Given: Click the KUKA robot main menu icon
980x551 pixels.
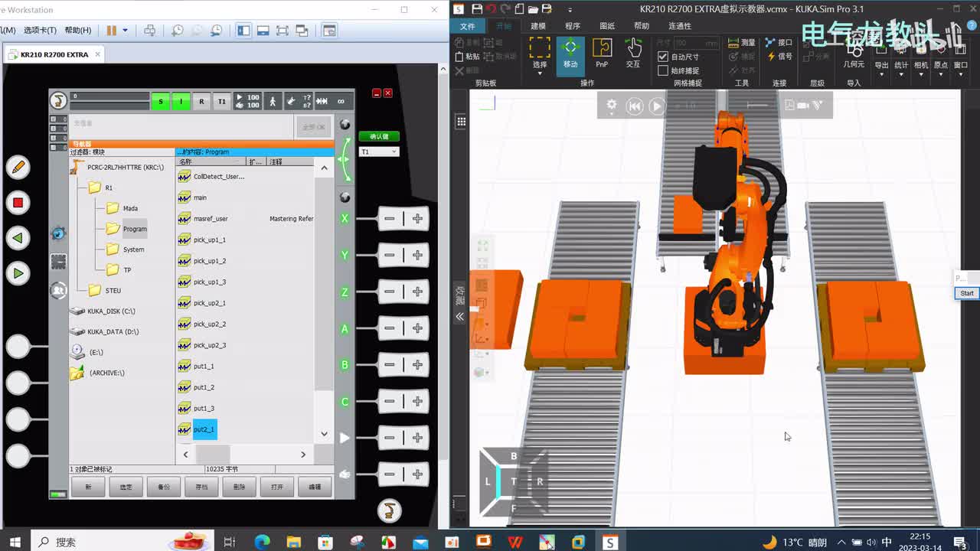Looking at the screenshot, I should coord(58,100).
